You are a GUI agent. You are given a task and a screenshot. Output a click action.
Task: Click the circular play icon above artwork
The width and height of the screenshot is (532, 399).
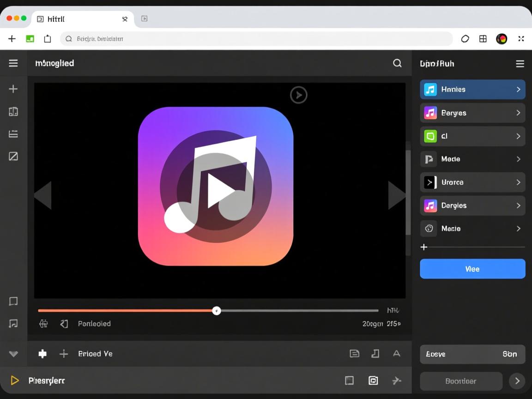pos(298,95)
